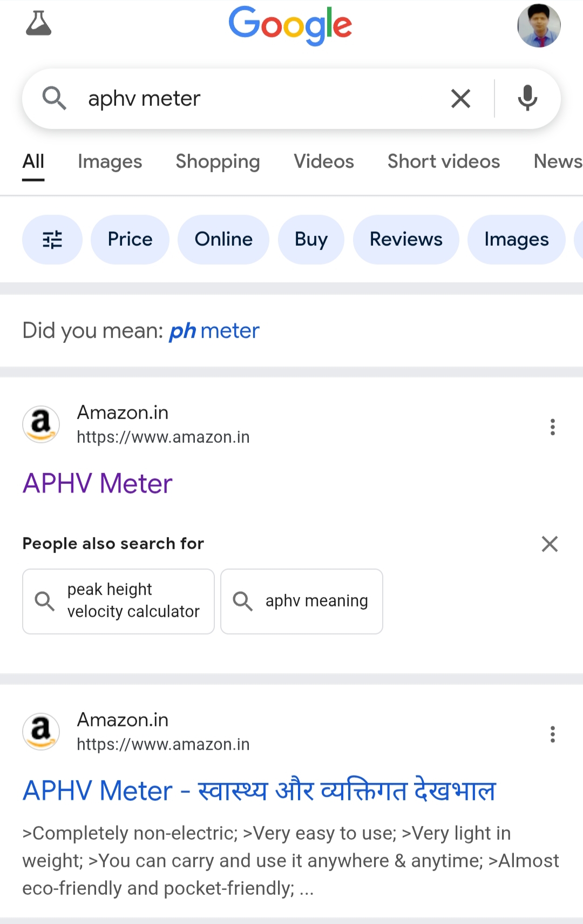Tap the profile avatar picture
Viewport: 583px width, 924px height.
pyautogui.click(x=539, y=25)
